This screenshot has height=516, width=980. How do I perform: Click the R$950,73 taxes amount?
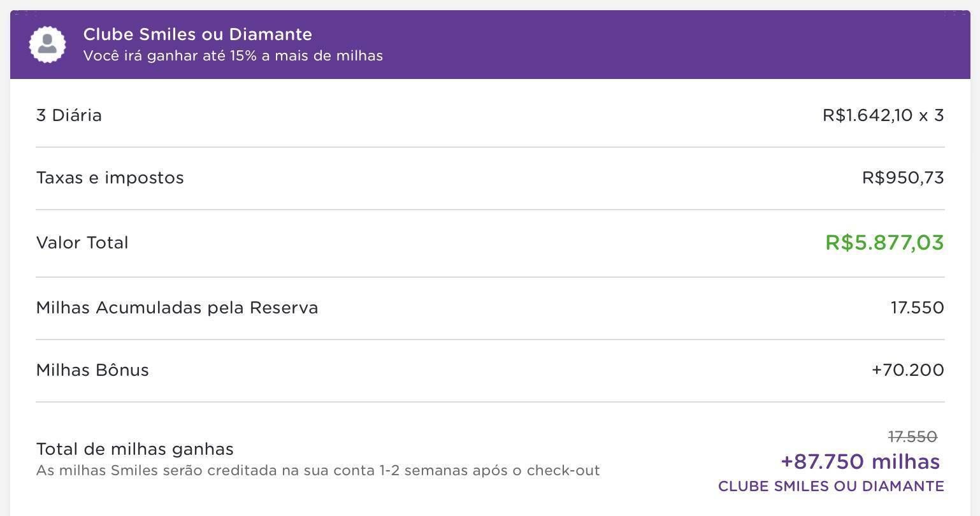[903, 178]
